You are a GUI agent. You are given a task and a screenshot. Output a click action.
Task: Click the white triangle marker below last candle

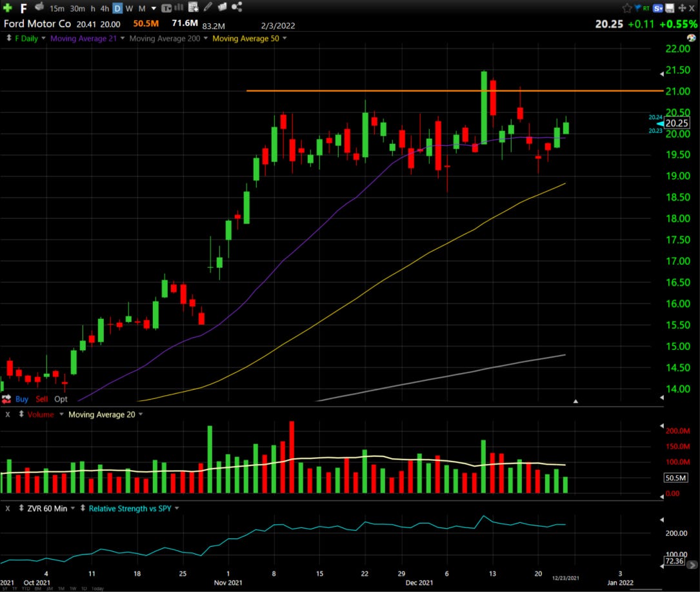tap(575, 401)
